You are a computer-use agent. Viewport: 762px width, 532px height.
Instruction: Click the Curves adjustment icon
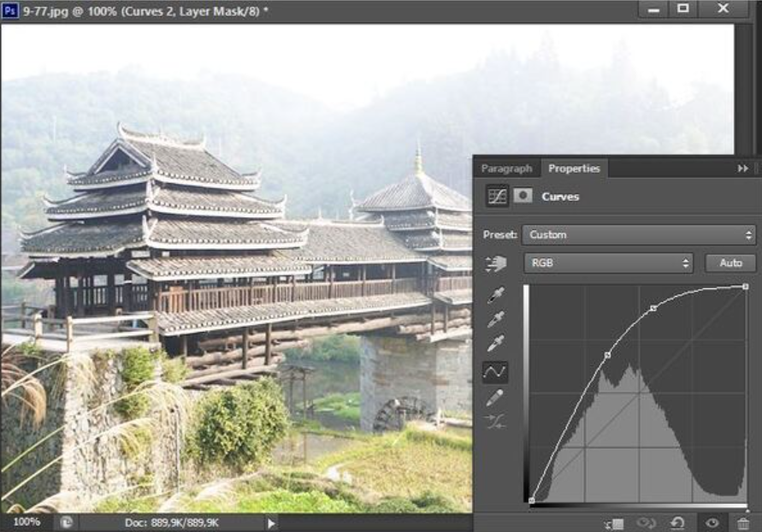(497, 196)
